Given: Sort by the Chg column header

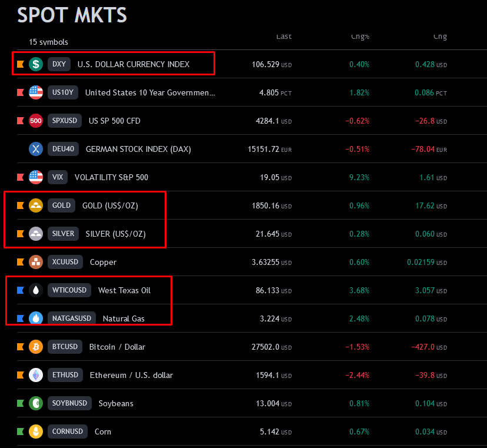Looking at the screenshot, I should [x=440, y=36].
